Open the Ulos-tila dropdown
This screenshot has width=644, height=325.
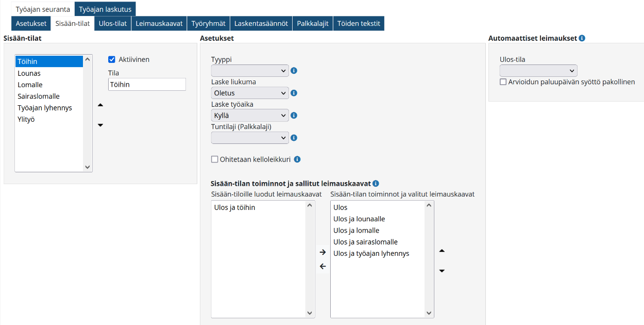[538, 71]
